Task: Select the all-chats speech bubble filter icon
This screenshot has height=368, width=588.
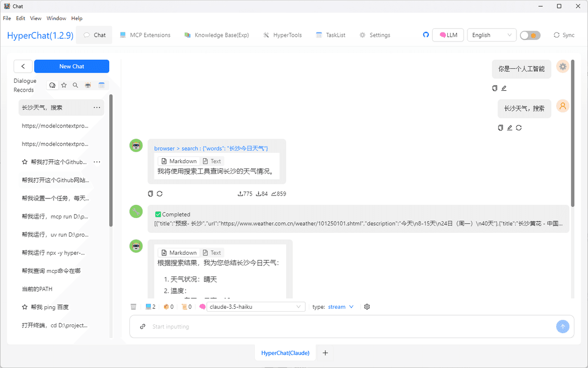Action: point(52,85)
